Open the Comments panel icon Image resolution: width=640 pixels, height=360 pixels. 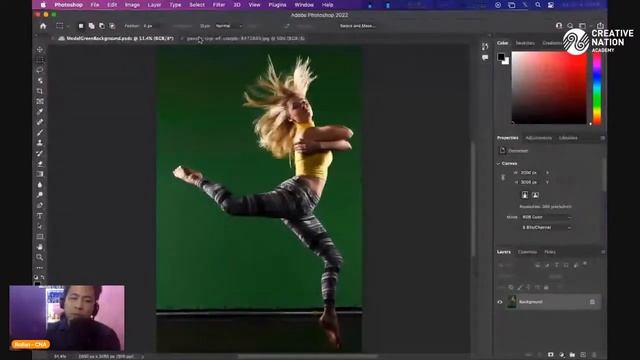485,58
